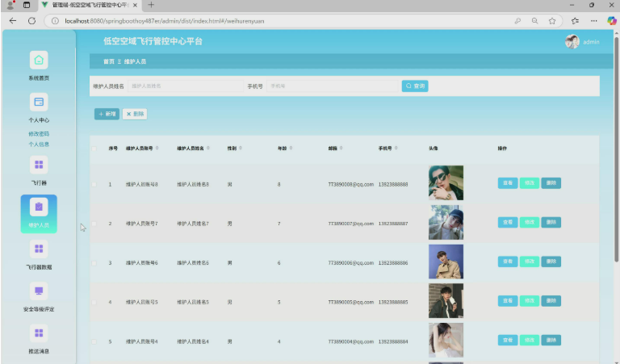Click 查看 for row 2

508,222
